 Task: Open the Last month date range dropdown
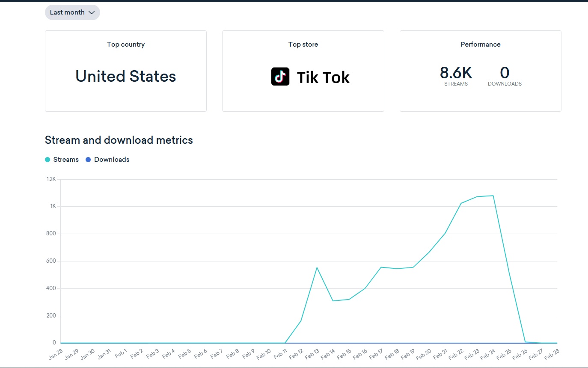coord(72,12)
